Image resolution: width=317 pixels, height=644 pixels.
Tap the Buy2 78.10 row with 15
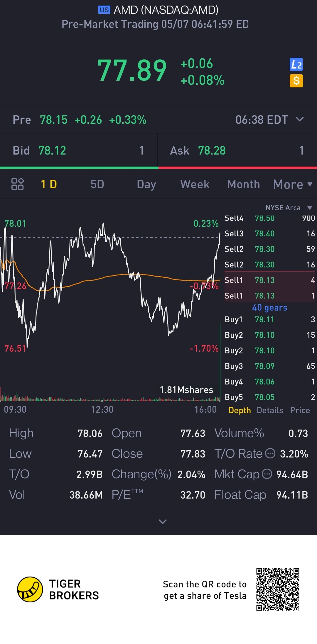[x=270, y=335]
